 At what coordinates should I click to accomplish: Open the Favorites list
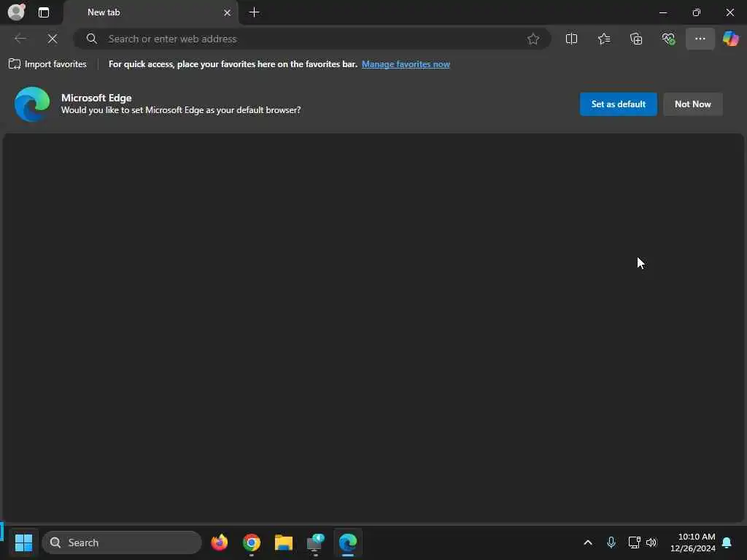coord(603,39)
